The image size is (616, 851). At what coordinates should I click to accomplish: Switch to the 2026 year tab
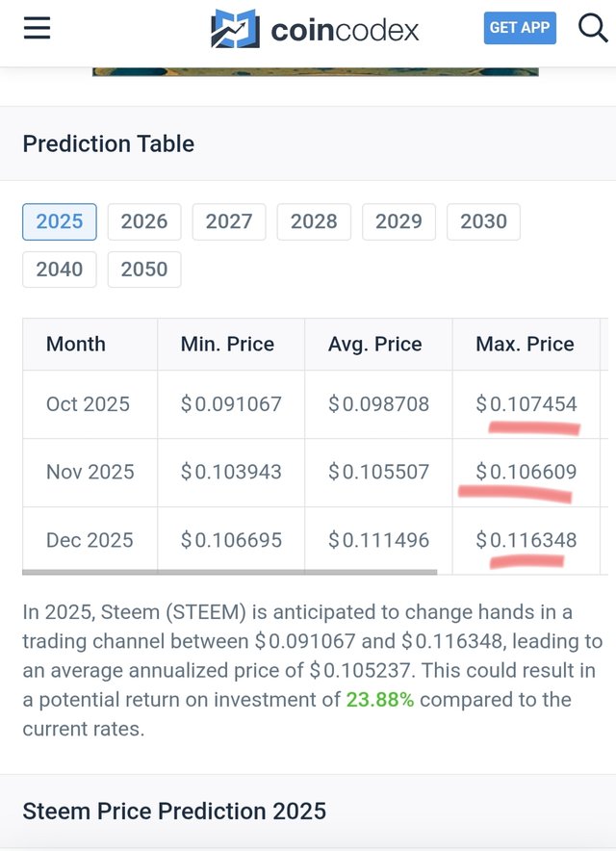pyautogui.click(x=144, y=221)
